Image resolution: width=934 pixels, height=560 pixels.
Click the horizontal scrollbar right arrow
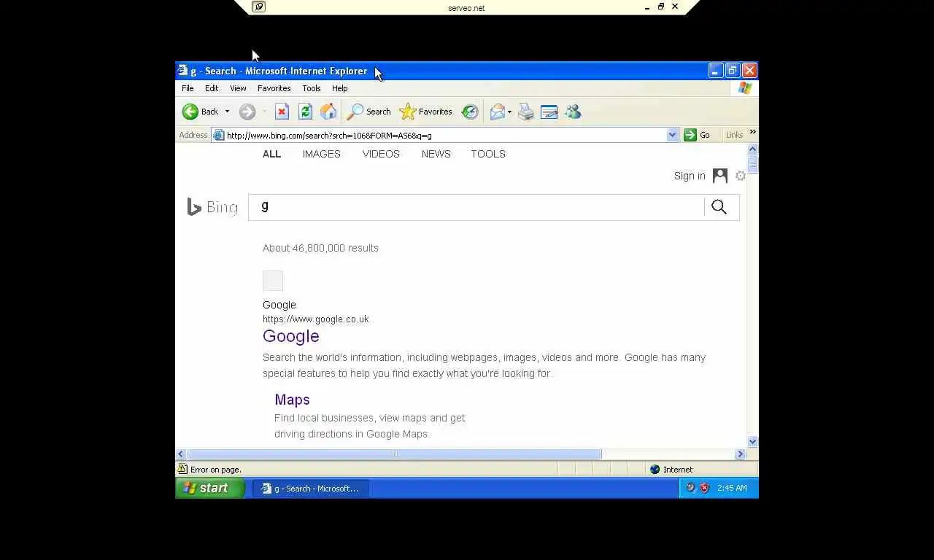pyautogui.click(x=740, y=454)
